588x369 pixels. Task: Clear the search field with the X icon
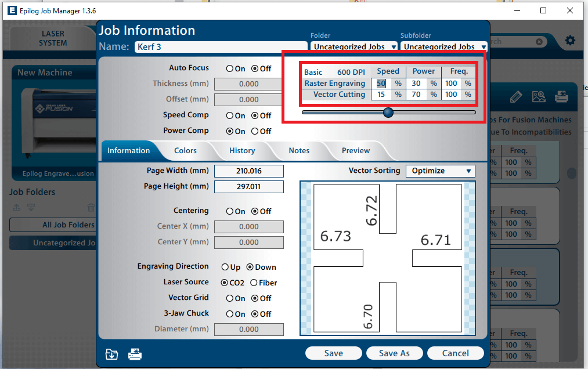tap(539, 42)
